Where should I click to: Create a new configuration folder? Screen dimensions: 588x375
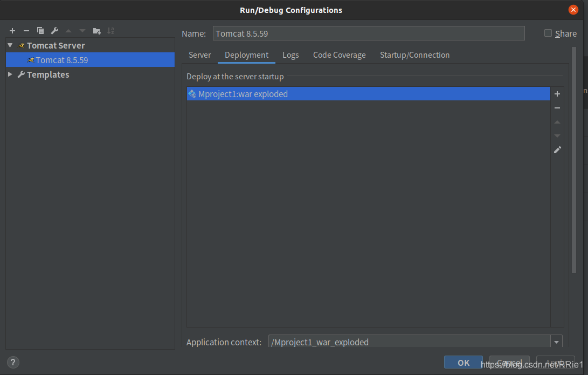coord(97,31)
